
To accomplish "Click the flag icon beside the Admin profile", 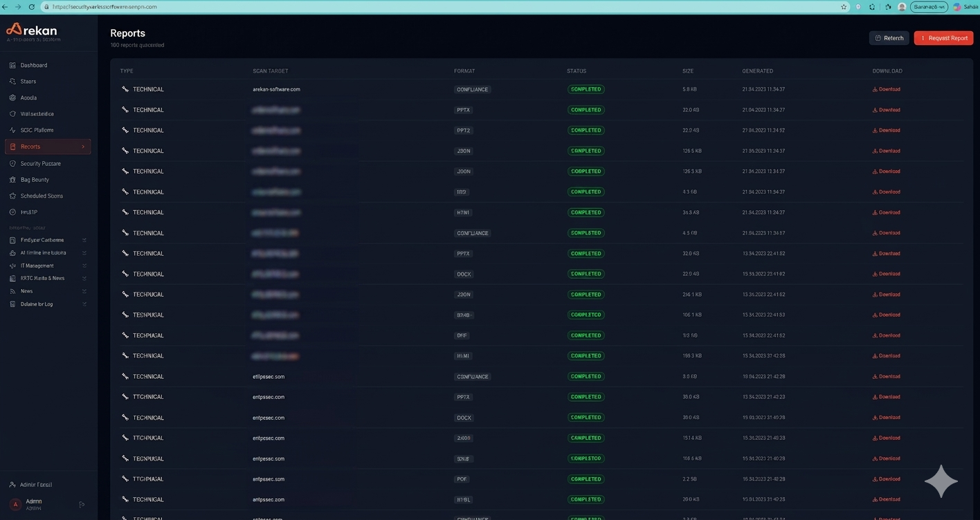I will point(81,504).
